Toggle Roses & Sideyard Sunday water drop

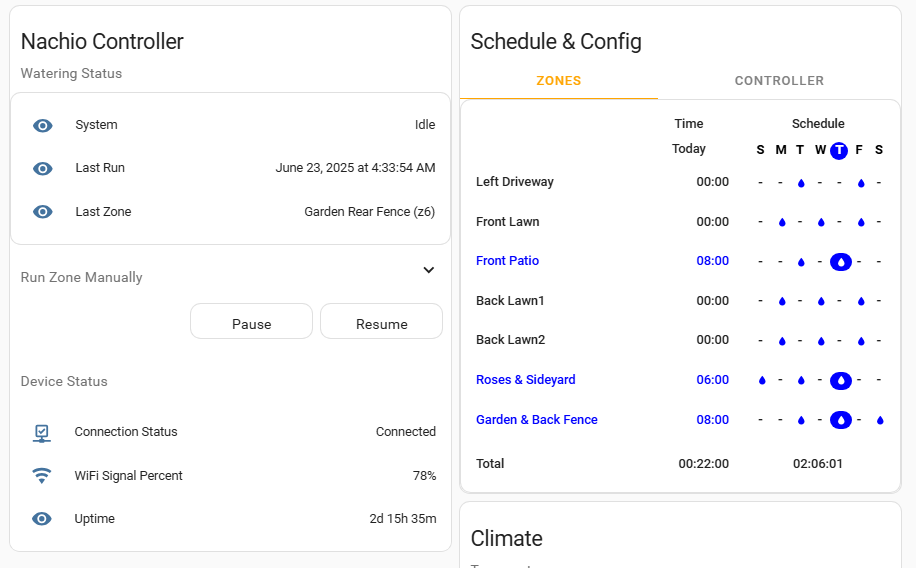point(762,380)
